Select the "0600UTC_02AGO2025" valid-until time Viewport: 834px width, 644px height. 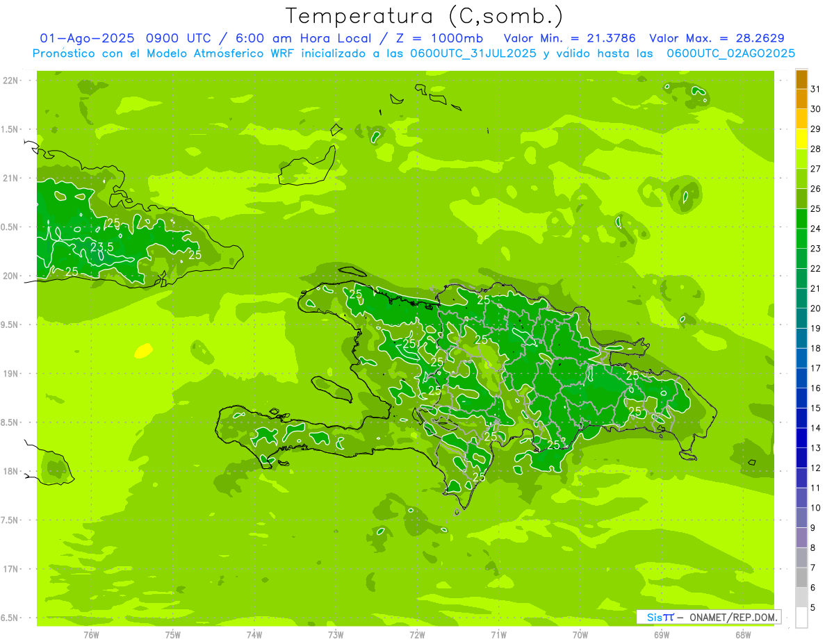(730, 53)
